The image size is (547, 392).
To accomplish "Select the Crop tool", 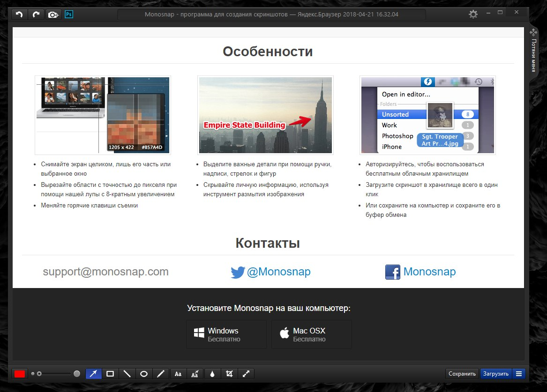I will coord(229,374).
